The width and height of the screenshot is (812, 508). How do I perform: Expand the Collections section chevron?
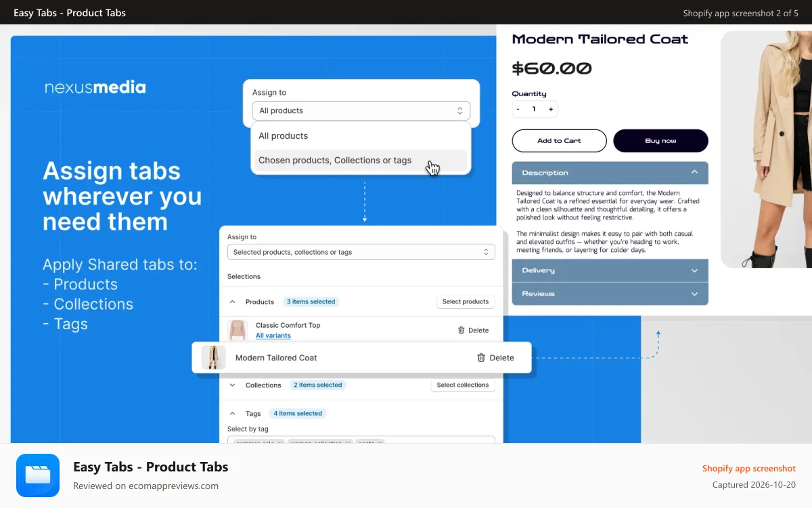(x=233, y=385)
